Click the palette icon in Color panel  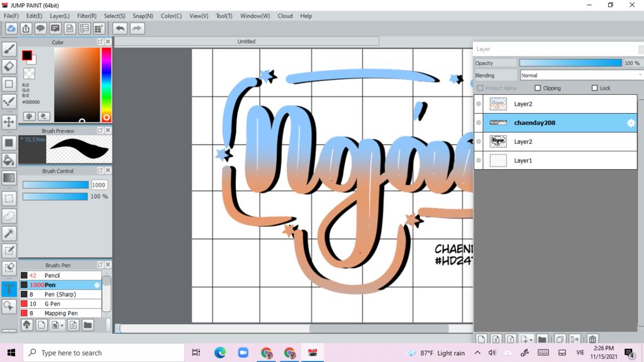29,116
